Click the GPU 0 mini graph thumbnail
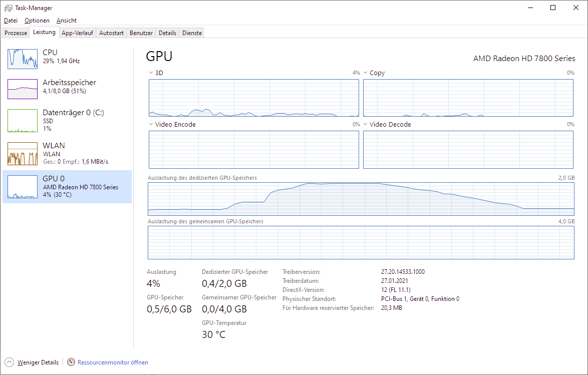588x375 pixels. coord(23,187)
